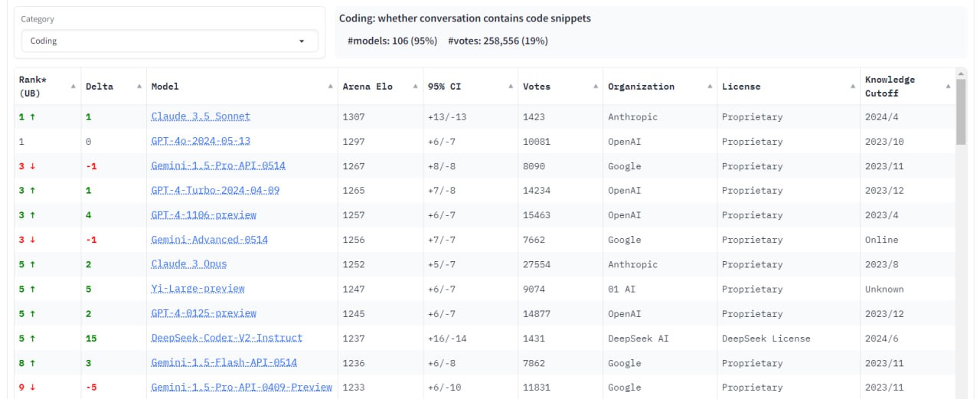Open the Yi-Large-preview model link
This screenshot has width=980, height=399.
[x=198, y=289]
